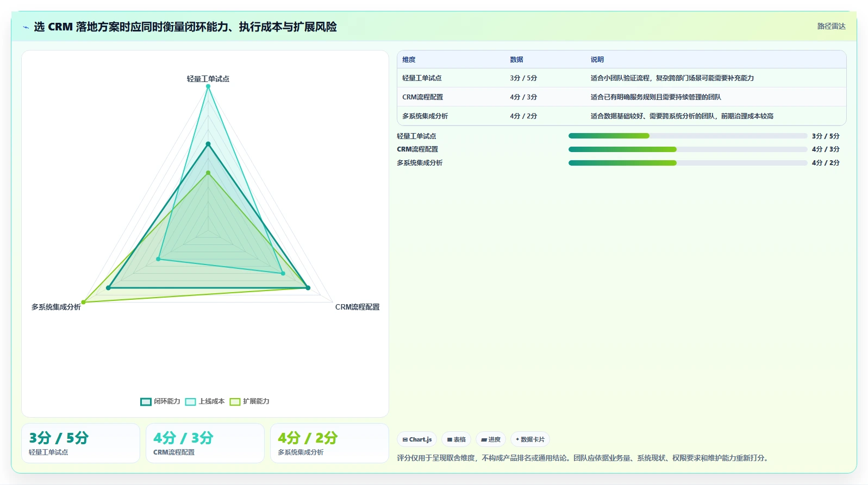The height and width of the screenshot is (485, 868).
Task: Click the table cell 4分 / 3分
Action: (x=523, y=97)
